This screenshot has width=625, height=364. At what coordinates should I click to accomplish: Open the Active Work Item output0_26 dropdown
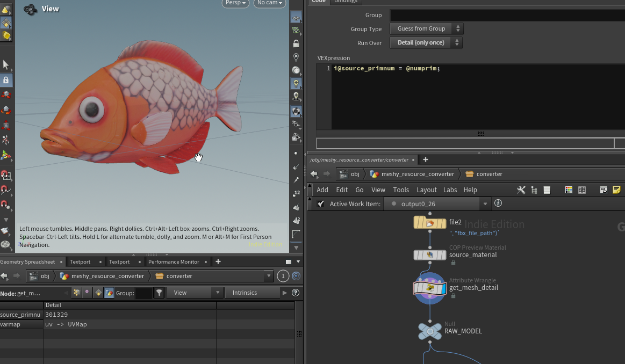(437, 204)
